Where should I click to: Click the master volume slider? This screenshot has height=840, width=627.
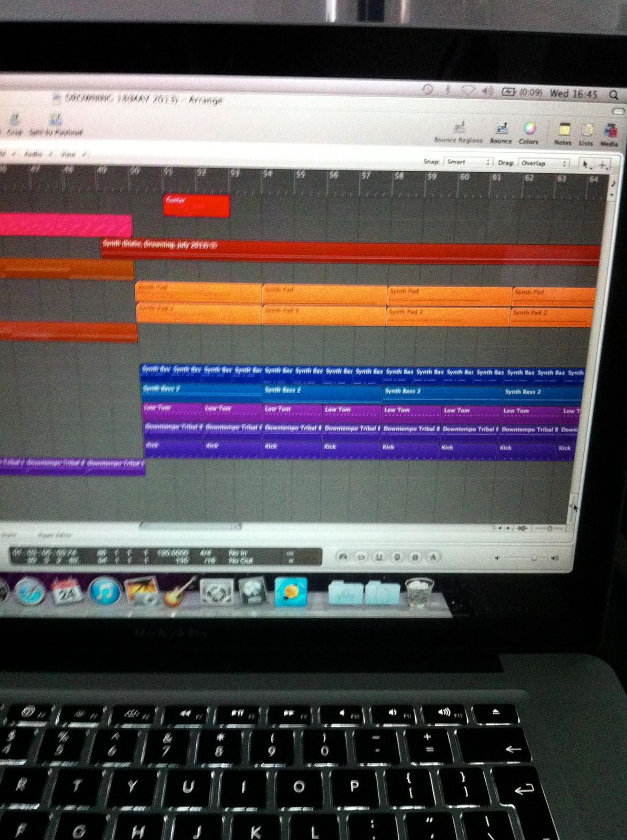click(526, 558)
